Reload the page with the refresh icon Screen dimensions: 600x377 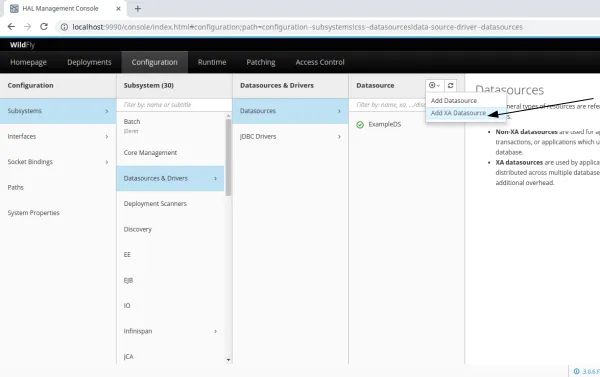coord(44,26)
